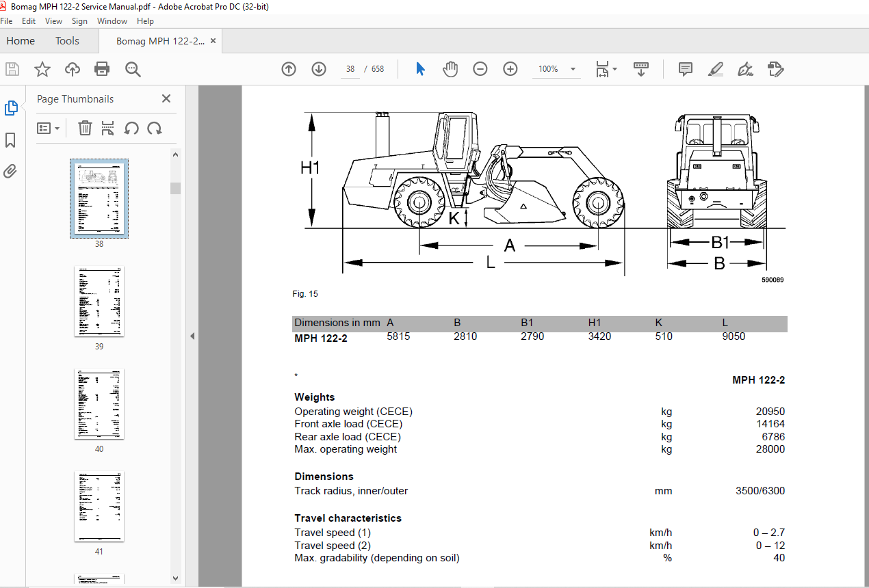Open the View menu

tap(53, 21)
